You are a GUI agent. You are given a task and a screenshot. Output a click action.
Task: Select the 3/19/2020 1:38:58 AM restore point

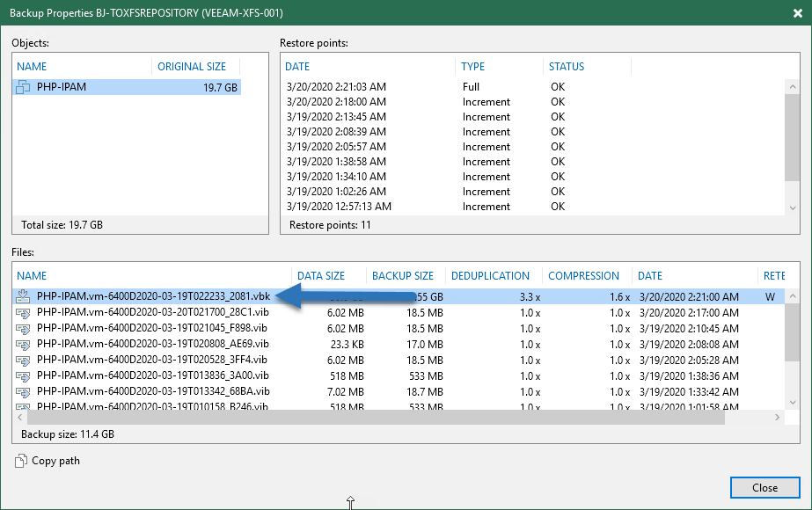click(533, 162)
